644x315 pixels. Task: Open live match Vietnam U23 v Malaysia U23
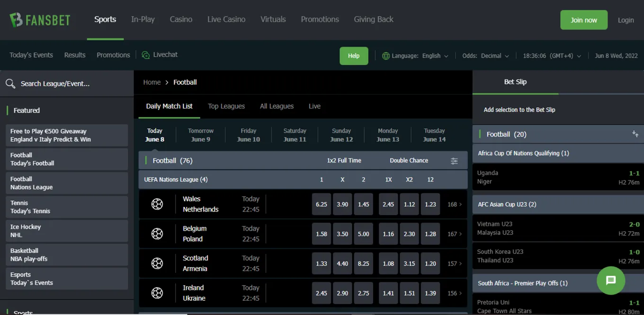558,228
